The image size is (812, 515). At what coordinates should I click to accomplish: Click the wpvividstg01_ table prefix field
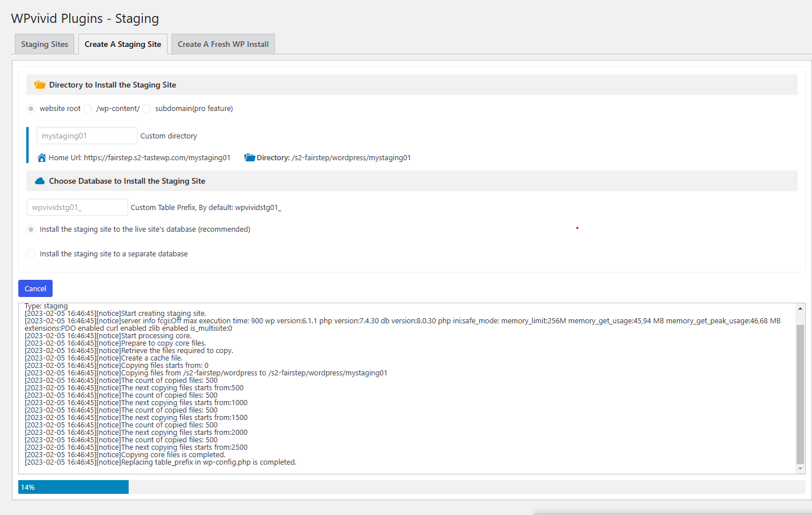77,207
